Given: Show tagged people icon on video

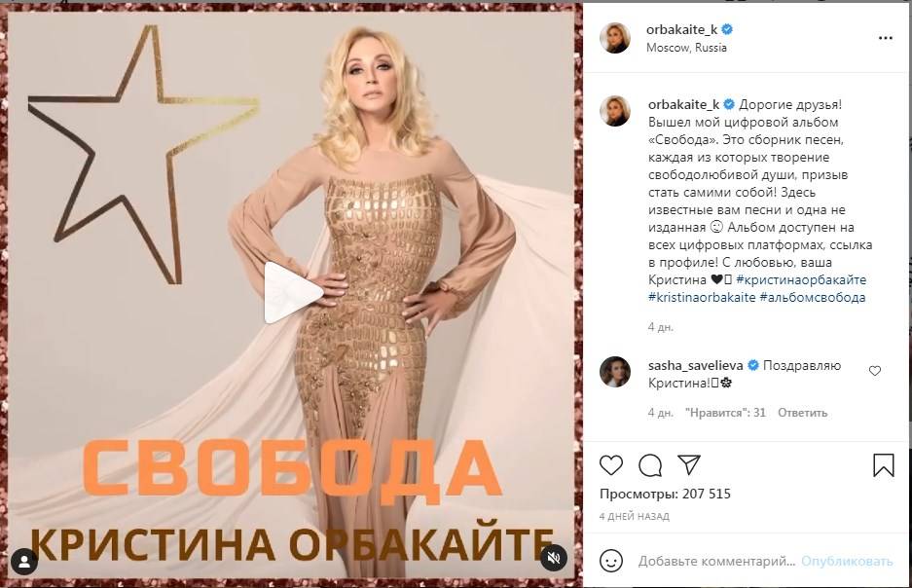Looking at the screenshot, I should (x=24, y=562).
